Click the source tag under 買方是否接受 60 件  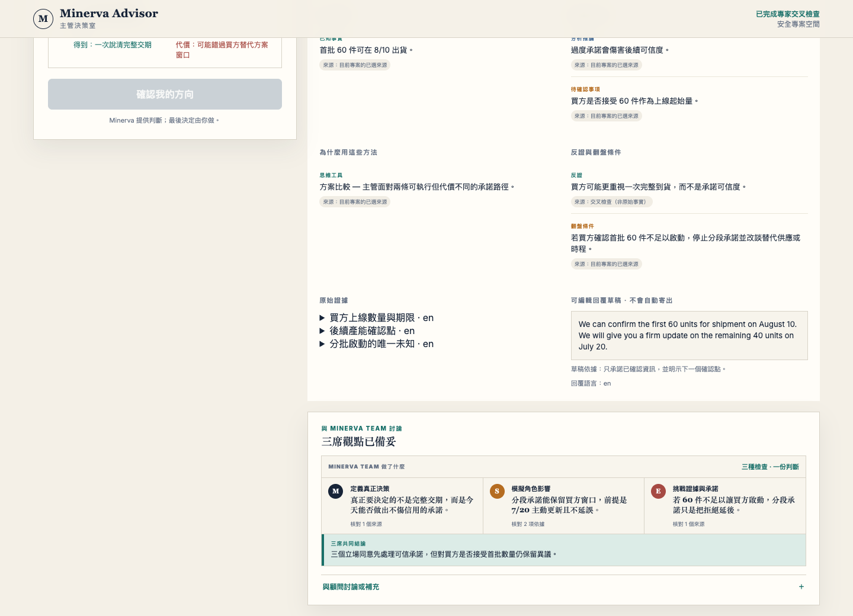[x=606, y=116]
